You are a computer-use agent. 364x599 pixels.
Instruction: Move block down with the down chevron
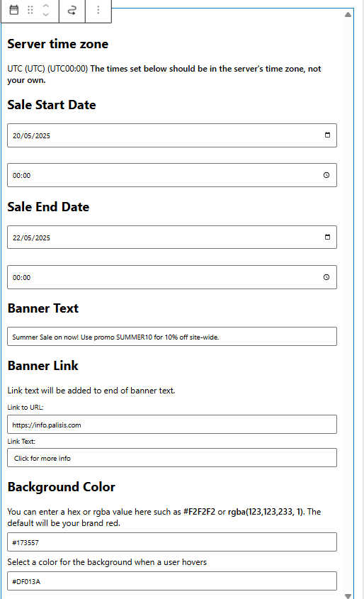tap(46, 14)
